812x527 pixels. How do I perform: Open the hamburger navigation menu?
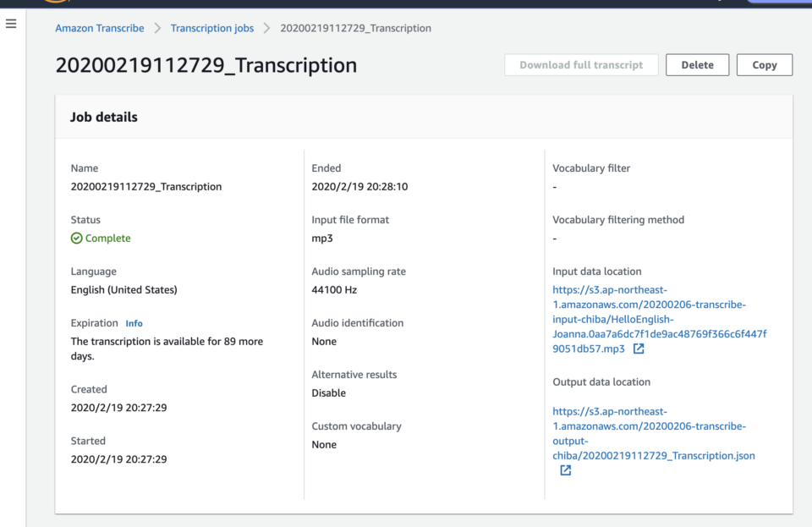(x=11, y=24)
